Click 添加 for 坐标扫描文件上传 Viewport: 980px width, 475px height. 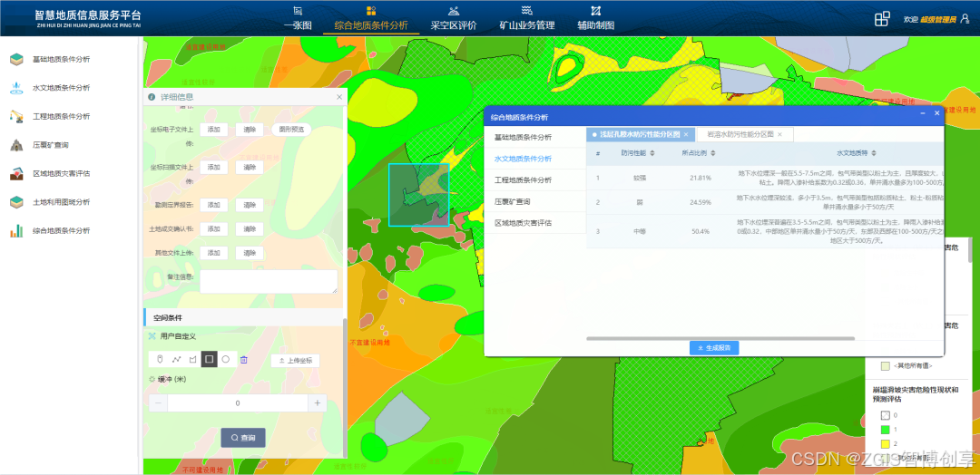pos(214,168)
